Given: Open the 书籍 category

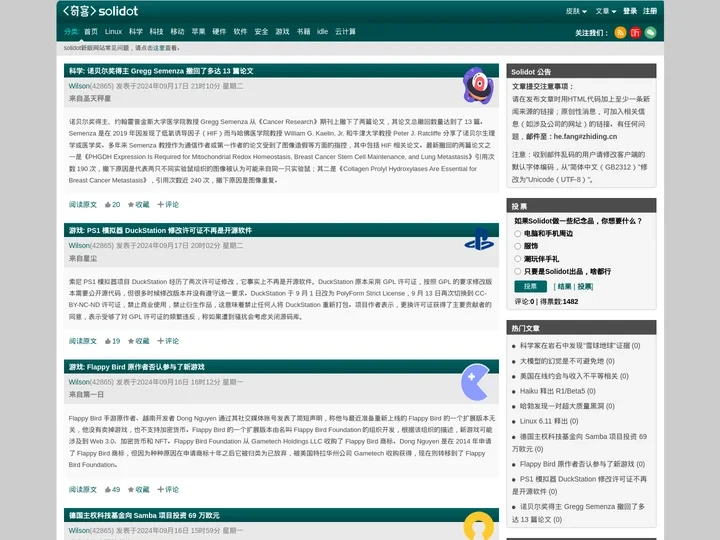Looking at the screenshot, I should [x=304, y=32].
